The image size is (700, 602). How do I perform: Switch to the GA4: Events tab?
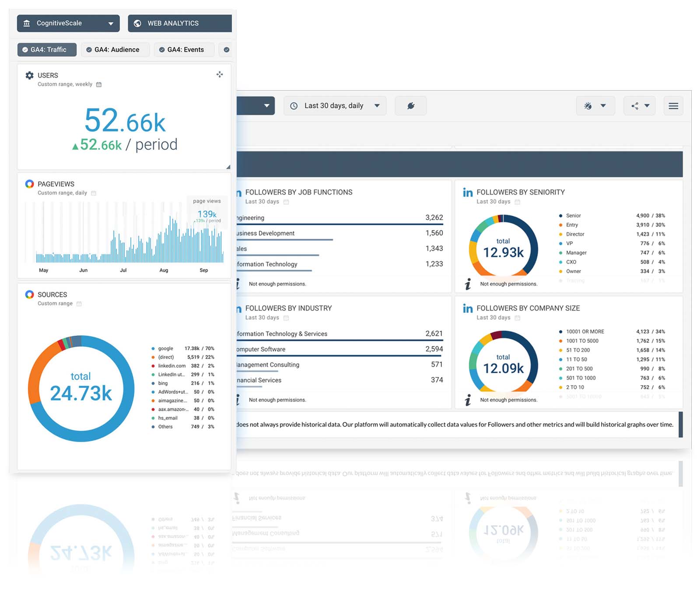click(184, 49)
